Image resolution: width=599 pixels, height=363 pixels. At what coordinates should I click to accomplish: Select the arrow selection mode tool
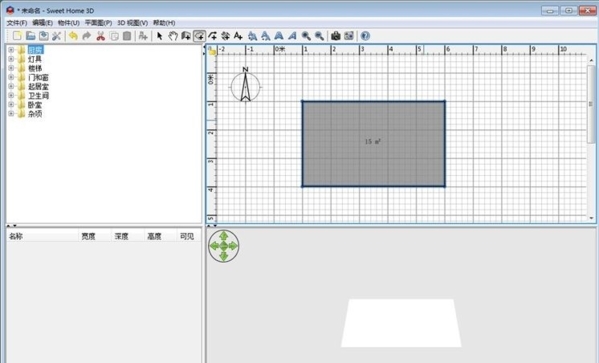tap(160, 36)
